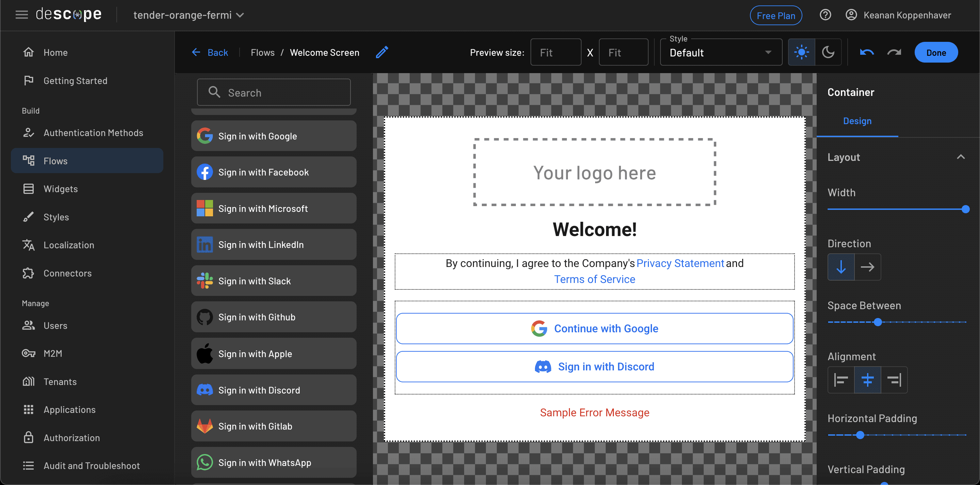
Task: Click the Space Between slider handle
Action: (878, 322)
